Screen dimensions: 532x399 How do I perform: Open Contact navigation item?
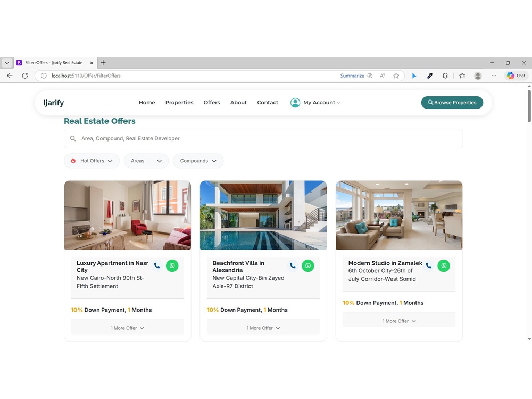(x=268, y=103)
